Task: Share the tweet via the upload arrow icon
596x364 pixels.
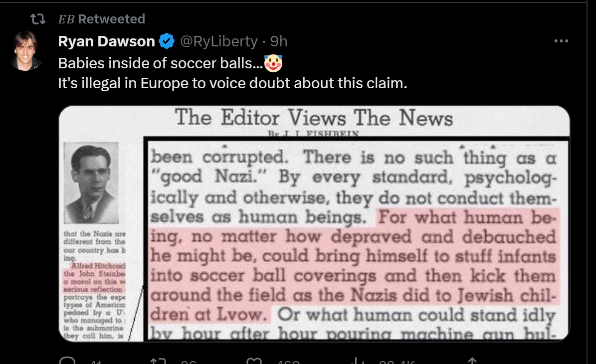Action: pyautogui.click(x=472, y=360)
